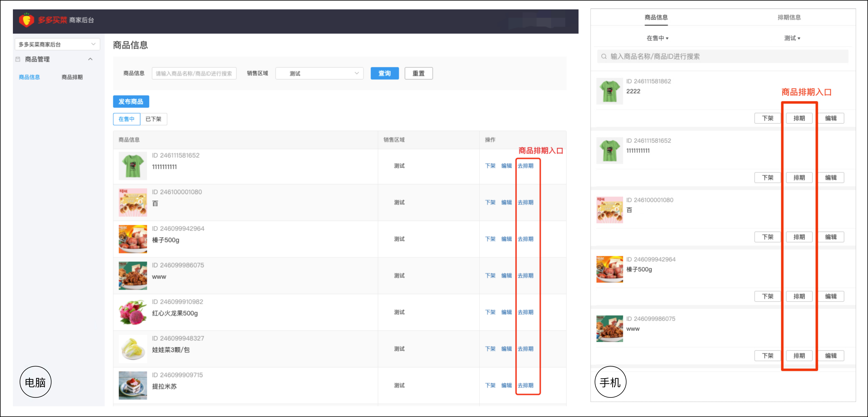Switch to the 在售中 tab
Image resolution: width=868 pixels, height=417 pixels.
pyautogui.click(x=127, y=119)
